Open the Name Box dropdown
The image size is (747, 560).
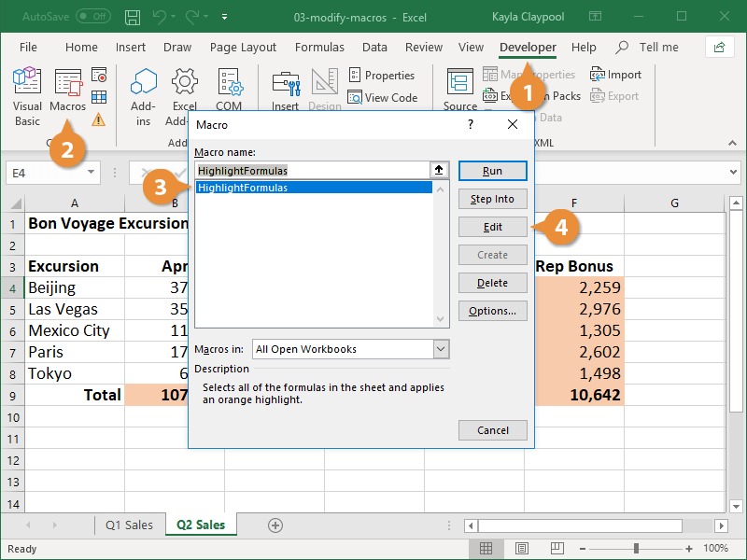pyautogui.click(x=91, y=173)
